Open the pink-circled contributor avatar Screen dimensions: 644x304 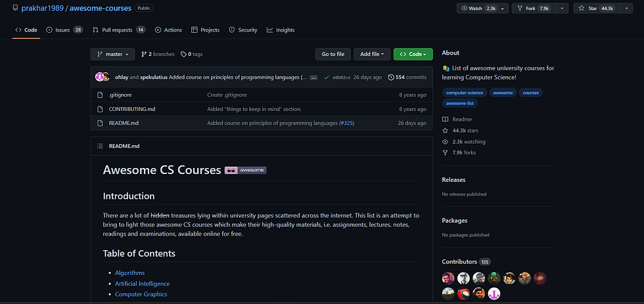point(494,293)
